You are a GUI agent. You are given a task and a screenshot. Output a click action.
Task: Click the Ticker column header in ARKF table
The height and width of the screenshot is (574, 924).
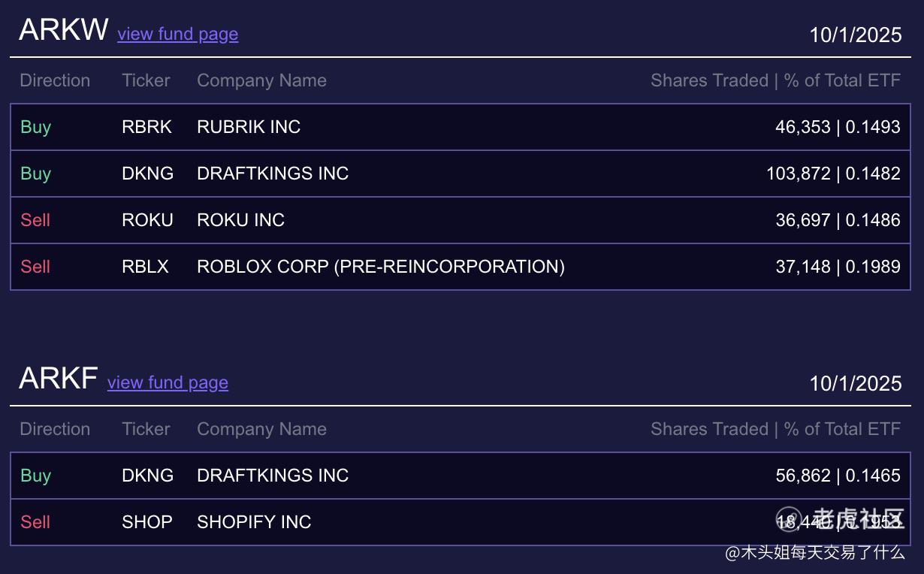coord(146,429)
